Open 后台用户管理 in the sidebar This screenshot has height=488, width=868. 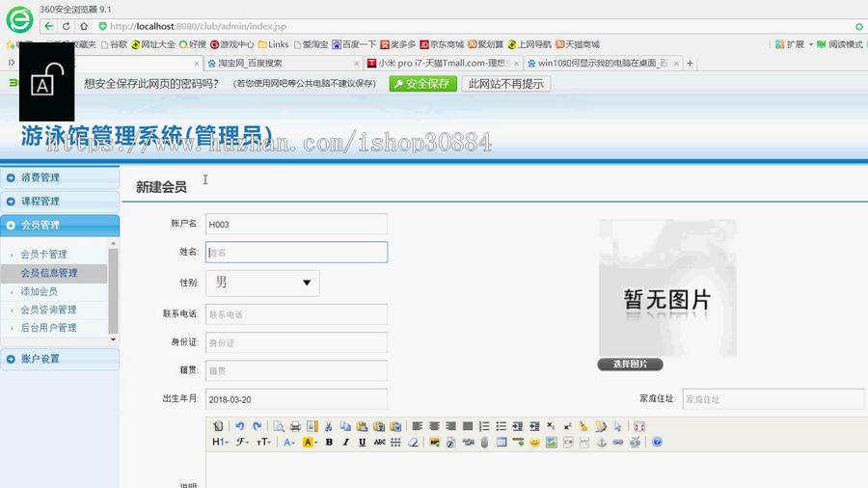pos(49,328)
